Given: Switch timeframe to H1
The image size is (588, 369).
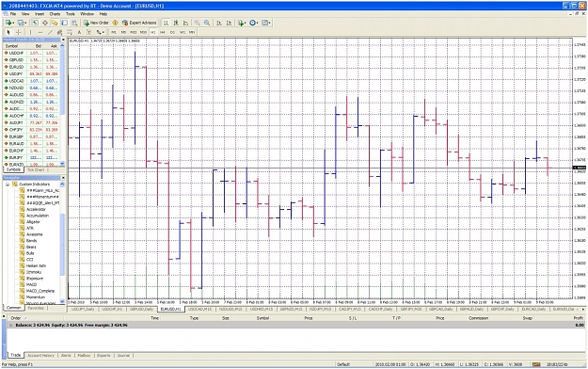Looking at the screenshot, I should [153, 32].
